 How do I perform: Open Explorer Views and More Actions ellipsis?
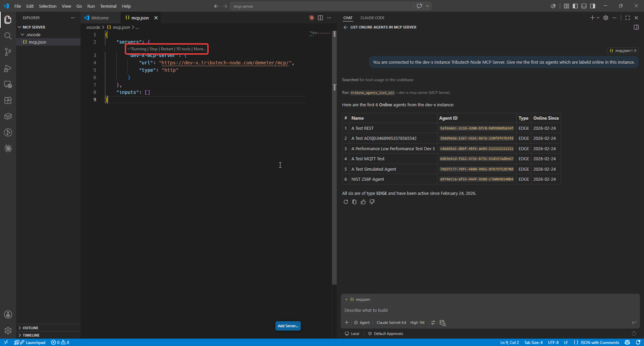pos(73,18)
